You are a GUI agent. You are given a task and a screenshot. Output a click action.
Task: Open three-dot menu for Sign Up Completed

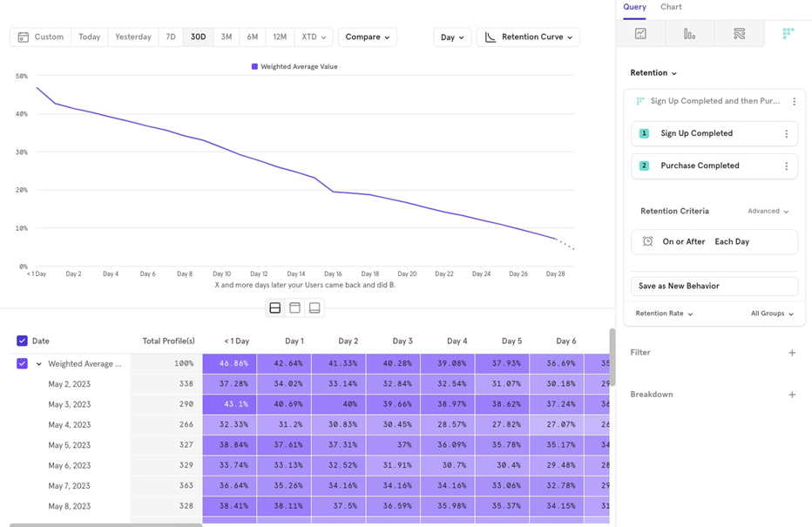tap(786, 134)
